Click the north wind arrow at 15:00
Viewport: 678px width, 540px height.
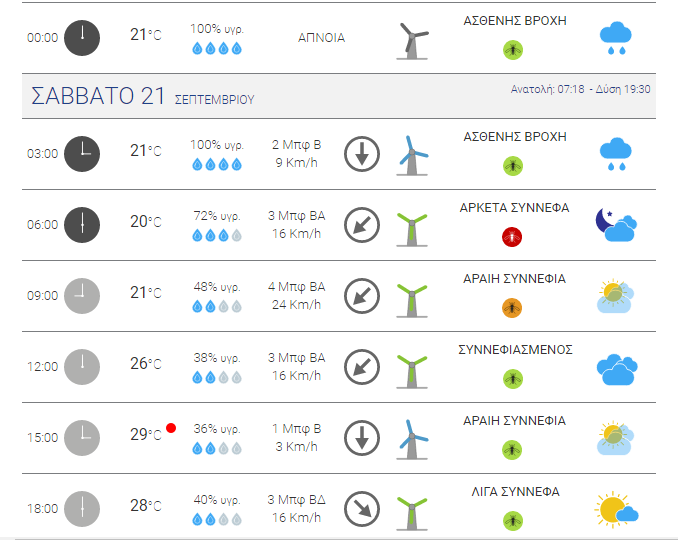(362, 438)
